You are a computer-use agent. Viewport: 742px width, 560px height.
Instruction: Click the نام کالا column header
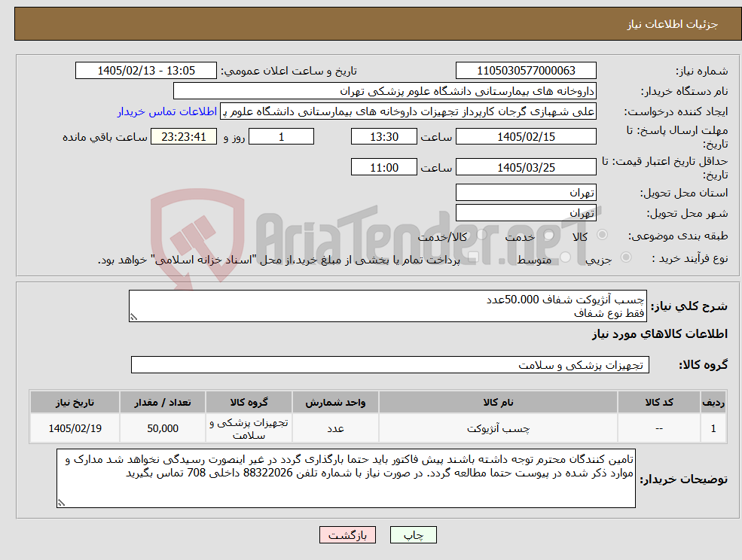pos(498,403)
